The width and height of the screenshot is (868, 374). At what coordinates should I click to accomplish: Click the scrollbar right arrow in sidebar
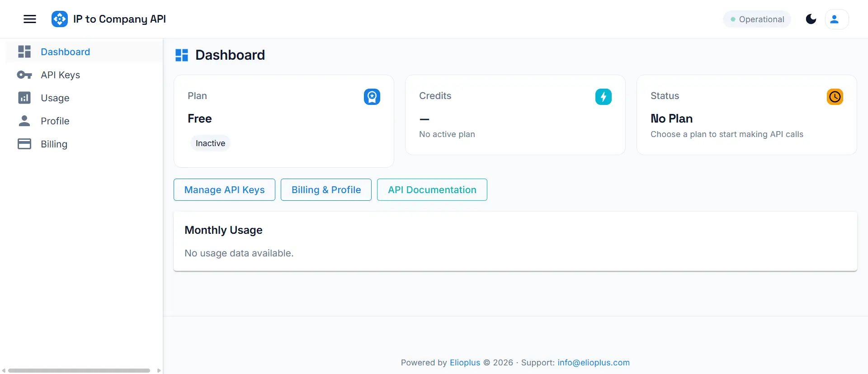(159, 370)
